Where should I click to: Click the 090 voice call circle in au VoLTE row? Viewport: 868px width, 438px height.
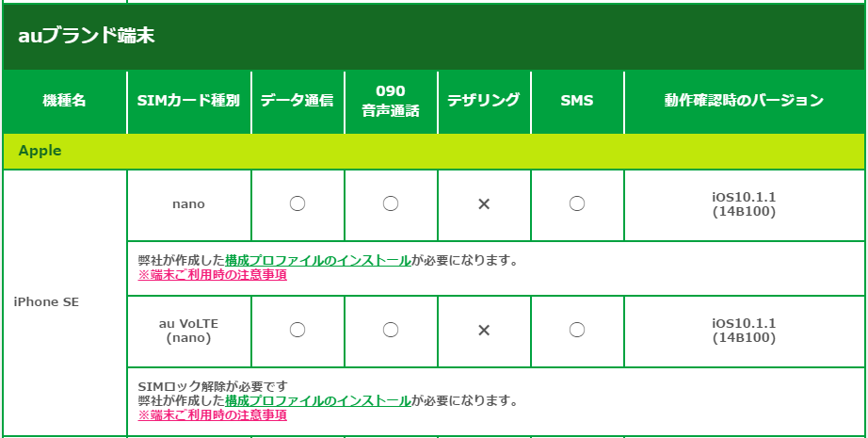[391, 330]
